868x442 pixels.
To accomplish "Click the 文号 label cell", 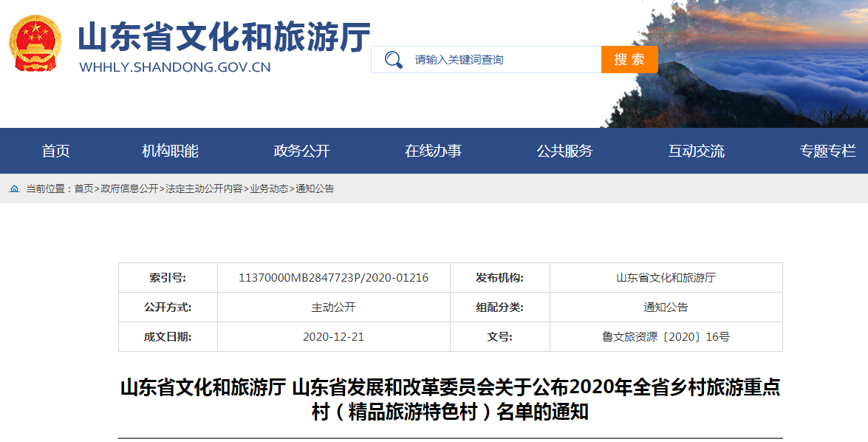I will [500, 337].
